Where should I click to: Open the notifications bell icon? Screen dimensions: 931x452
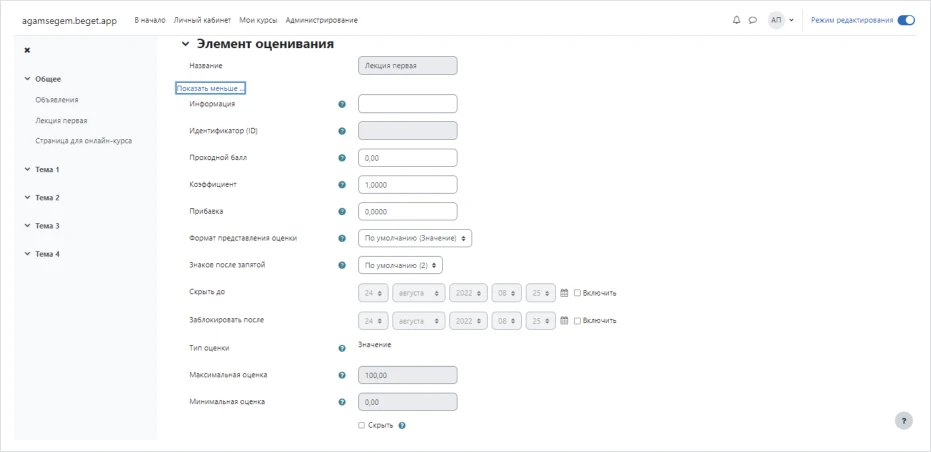point(737,20)
